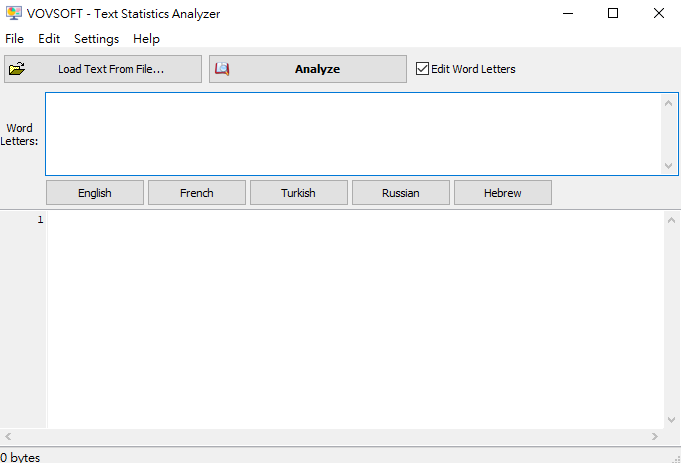Open the Settings menu
Screen dimensions: 681x463
click(96, 38)
